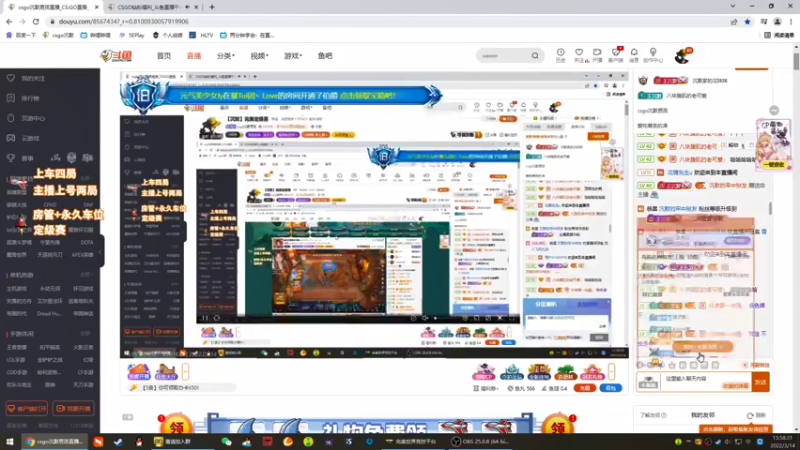Reload the page with browser refresh button
Image resolution: width=800 pixels, height=450 pixels.
pos(36,21)
